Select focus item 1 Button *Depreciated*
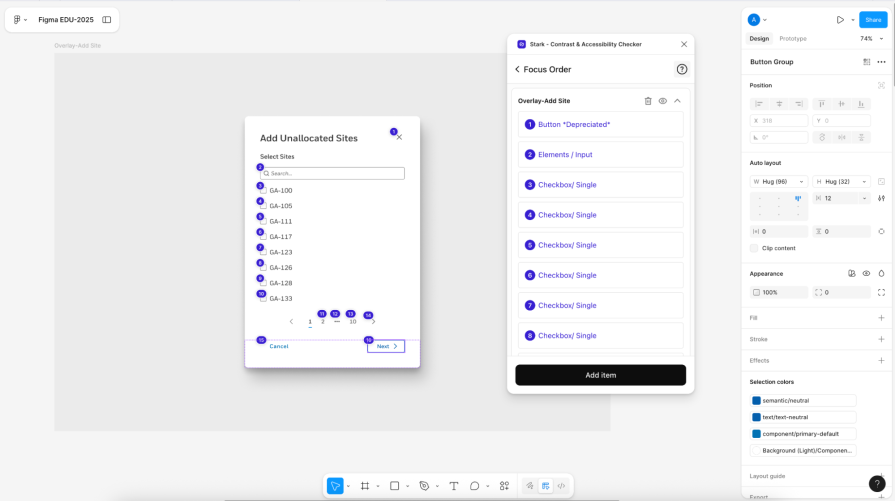The width and height of the screenshot is (895, 501). coord(600,124)
